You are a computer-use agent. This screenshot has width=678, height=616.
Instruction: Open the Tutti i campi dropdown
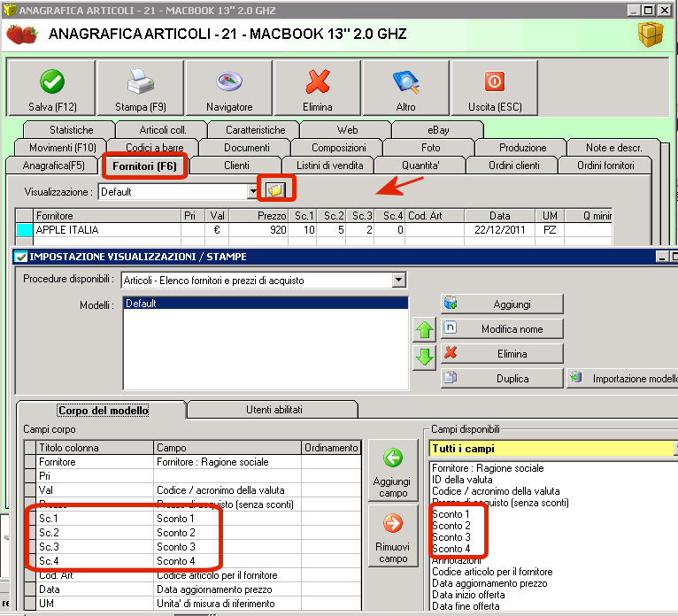click(675, 448)
